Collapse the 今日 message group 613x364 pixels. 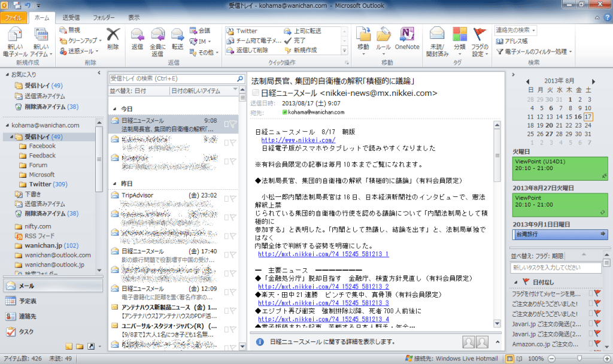pos(114,109)
